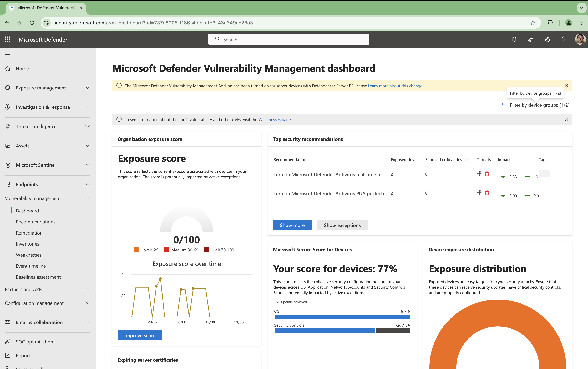The width and height of the screenshot is (588, 369).
Task: Select the Dashboard nav item
Action: [x=27, y=211]
